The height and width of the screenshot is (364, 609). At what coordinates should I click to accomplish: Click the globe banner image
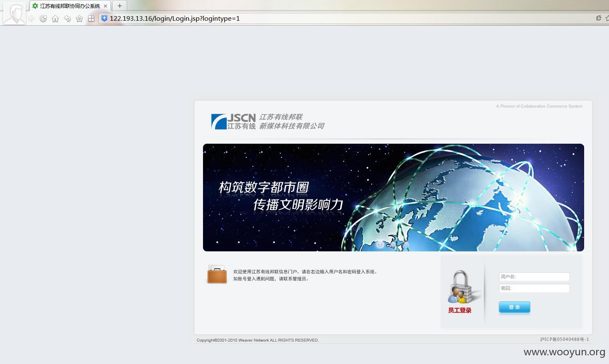[394, 198]
